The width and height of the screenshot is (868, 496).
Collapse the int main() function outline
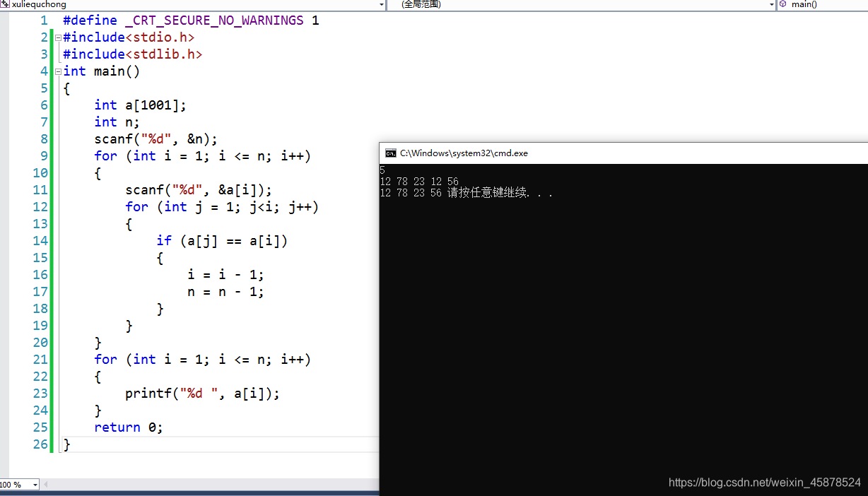(58, 71)
